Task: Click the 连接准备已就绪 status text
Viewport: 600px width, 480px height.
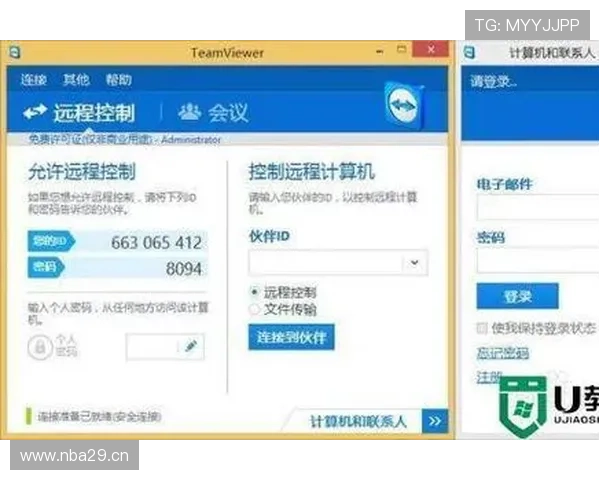Action: click(x=99, y=416)
